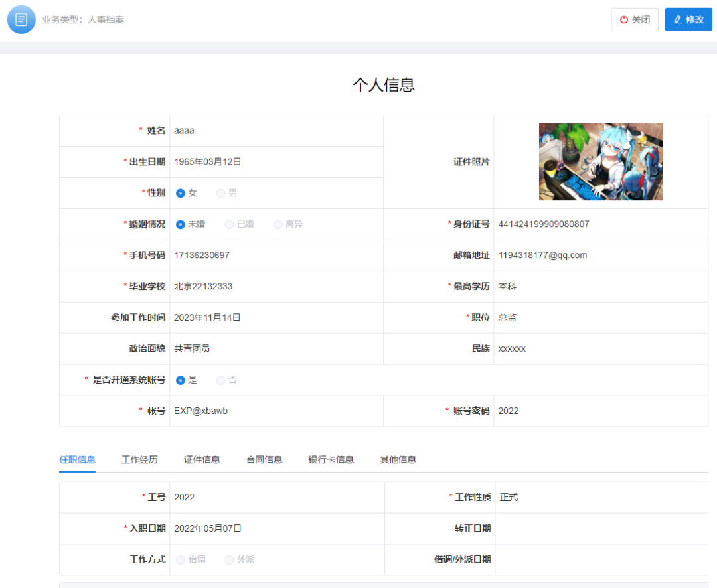Screen dimensions: 717x588
Task: Select the 男 gender radio button
Action: 220,193
